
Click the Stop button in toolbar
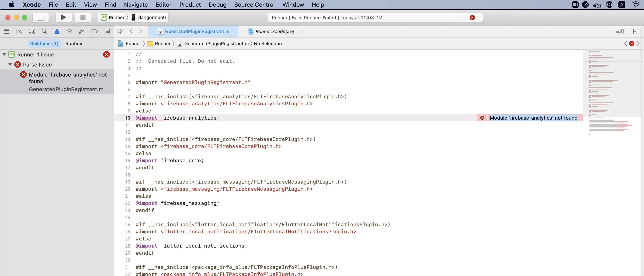coord(83,18)
